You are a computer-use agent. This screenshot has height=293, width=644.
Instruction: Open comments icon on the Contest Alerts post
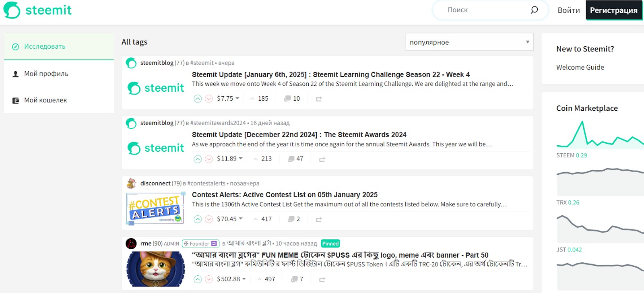point(291,219)
